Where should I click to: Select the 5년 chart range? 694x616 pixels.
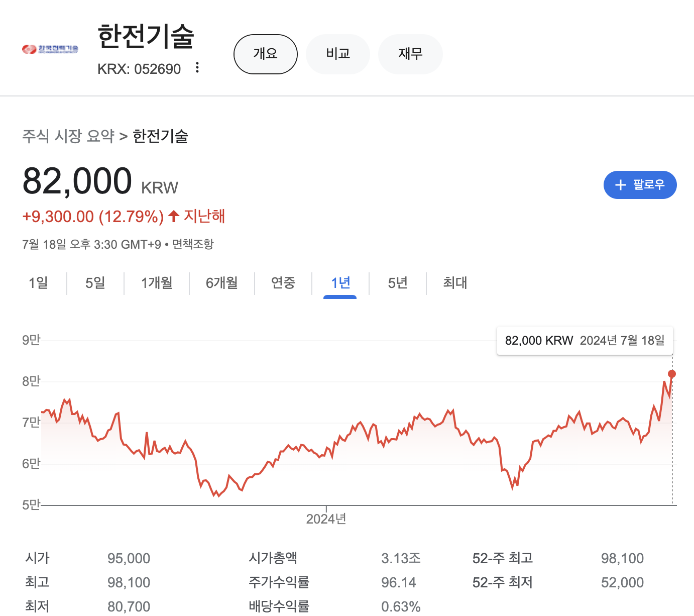coord(398,283)
